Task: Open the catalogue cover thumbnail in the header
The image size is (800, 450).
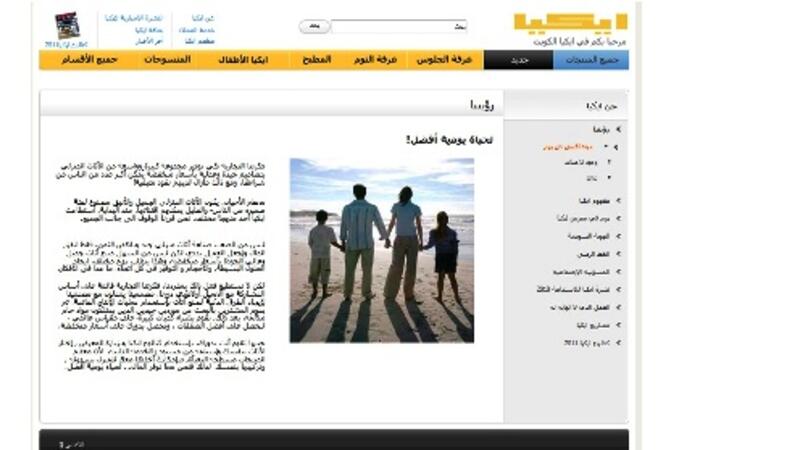Action: (67, 26)
